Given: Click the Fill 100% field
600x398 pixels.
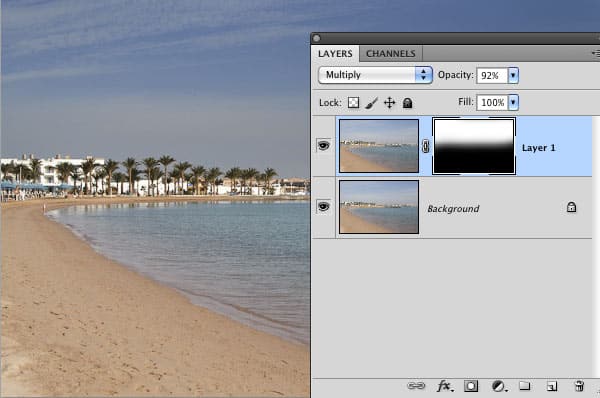Looking at the screenshot, I should (492, 103).
